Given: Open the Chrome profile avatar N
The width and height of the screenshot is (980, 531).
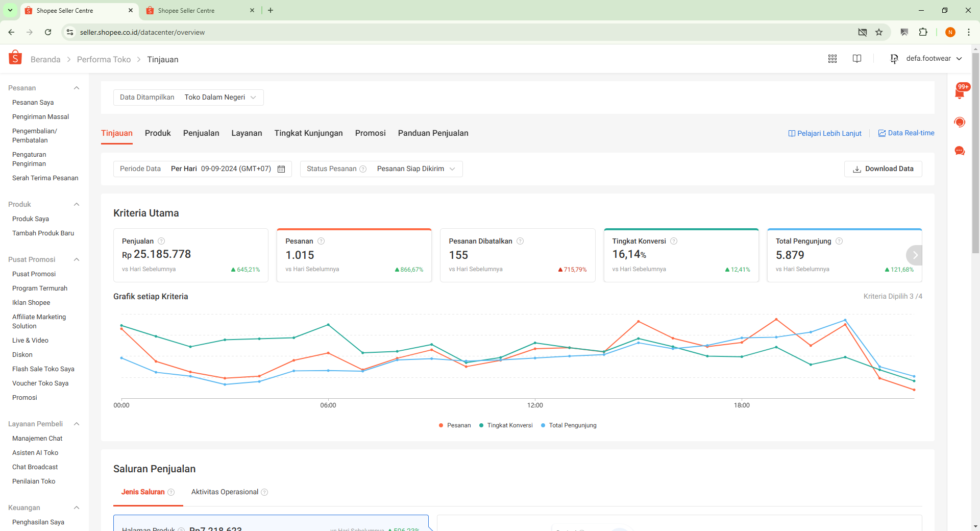Looking at the screenshot, I should 950,32.
